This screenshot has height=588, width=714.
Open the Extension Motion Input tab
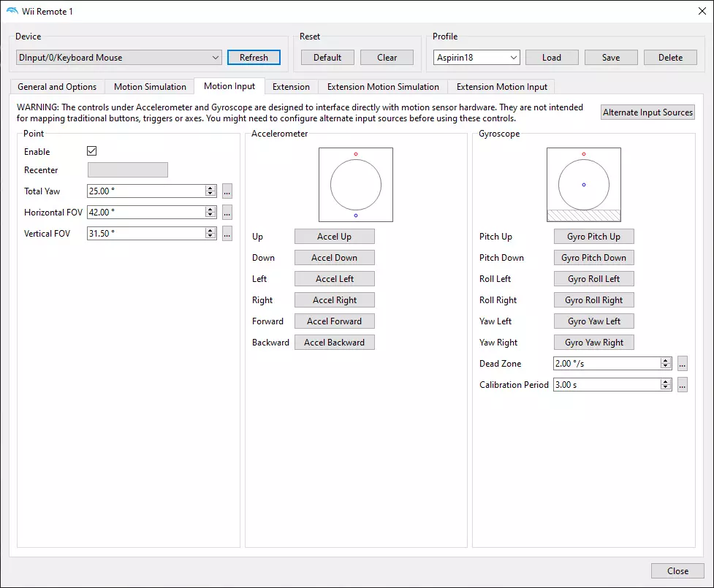click(501, 87)
